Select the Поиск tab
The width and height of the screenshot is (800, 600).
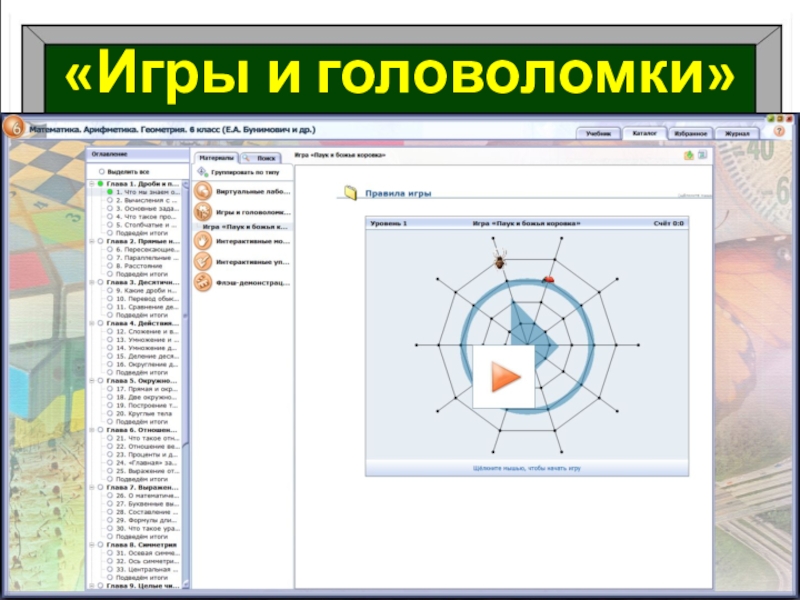point(261,158)
